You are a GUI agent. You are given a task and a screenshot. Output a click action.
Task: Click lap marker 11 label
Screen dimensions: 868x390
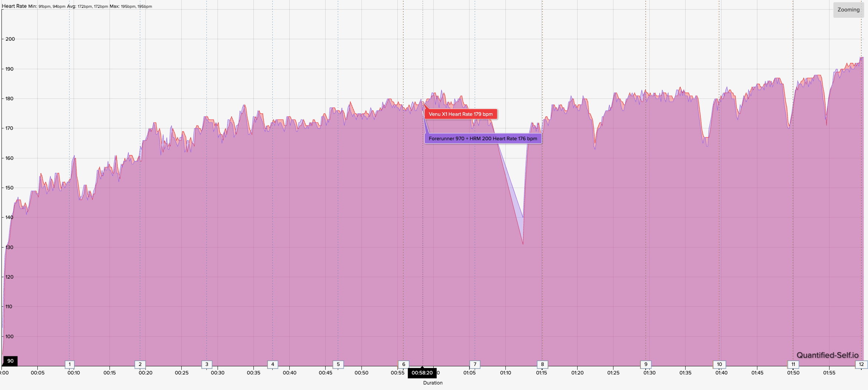(793, 364)
